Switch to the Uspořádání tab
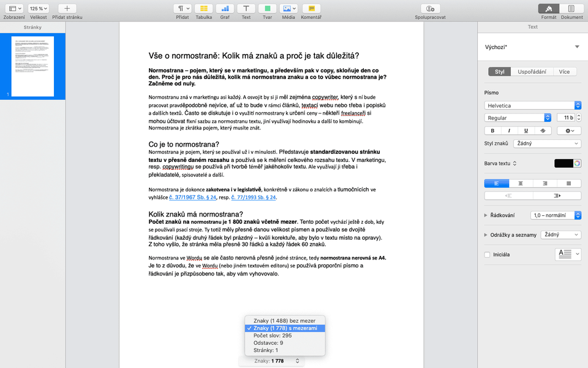 (x=532, y=72)
